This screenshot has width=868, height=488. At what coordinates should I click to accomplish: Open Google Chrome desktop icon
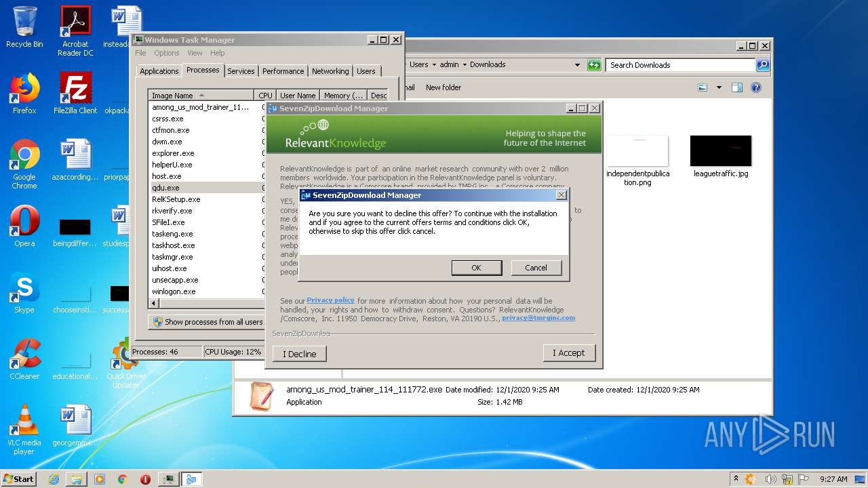[24, 164]
